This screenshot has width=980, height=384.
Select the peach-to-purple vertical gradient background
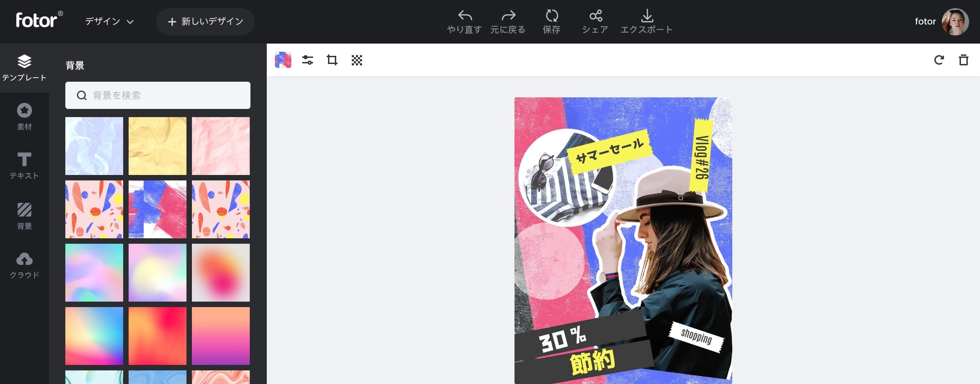(x=220, y=336)
